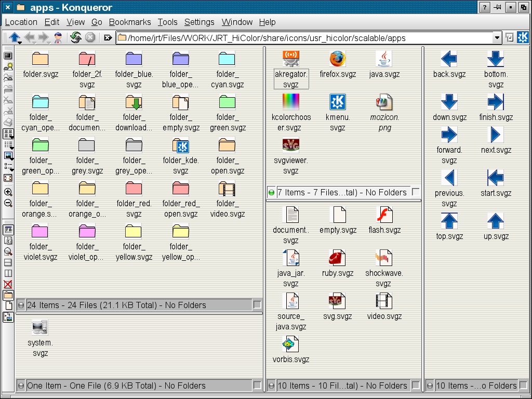Select the svgviewer.svgz icon

(x=291, y=145)
